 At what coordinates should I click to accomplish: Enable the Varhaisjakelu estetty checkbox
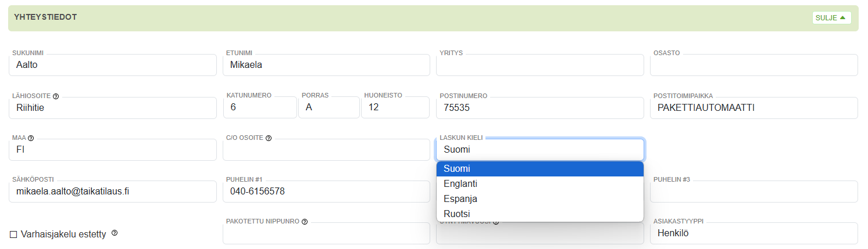point(13,234)
